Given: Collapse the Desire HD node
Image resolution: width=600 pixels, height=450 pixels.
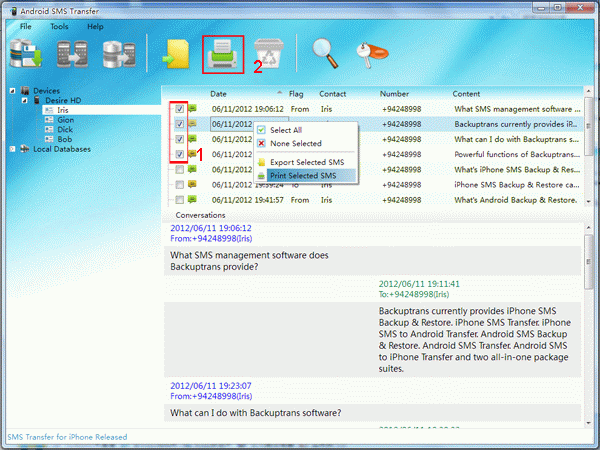Looking at the screenshot, I should pos(24,100).
